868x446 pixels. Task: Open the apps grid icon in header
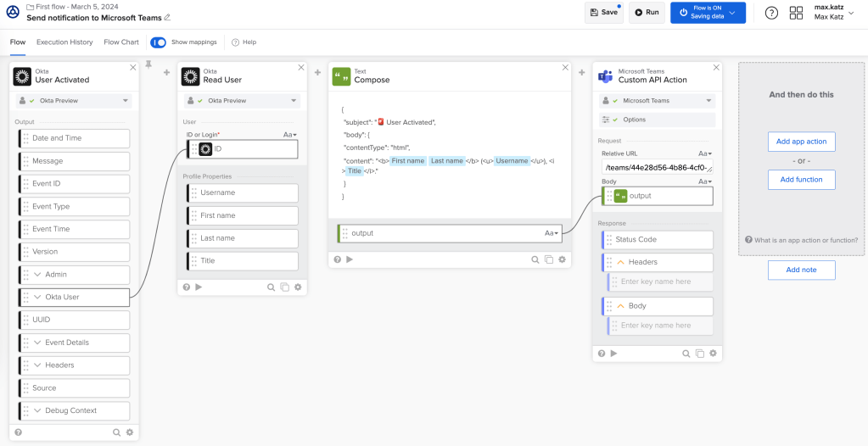click(x=796, y=13)
